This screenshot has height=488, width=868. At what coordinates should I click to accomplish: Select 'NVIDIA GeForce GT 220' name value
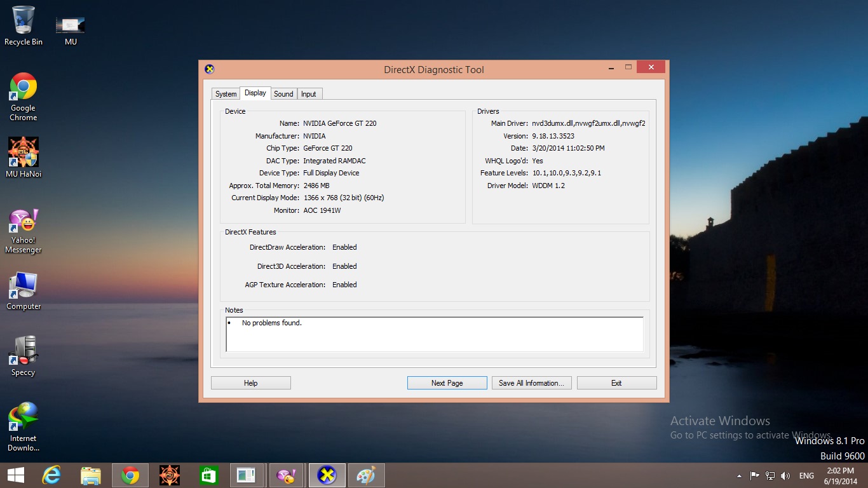339,123
